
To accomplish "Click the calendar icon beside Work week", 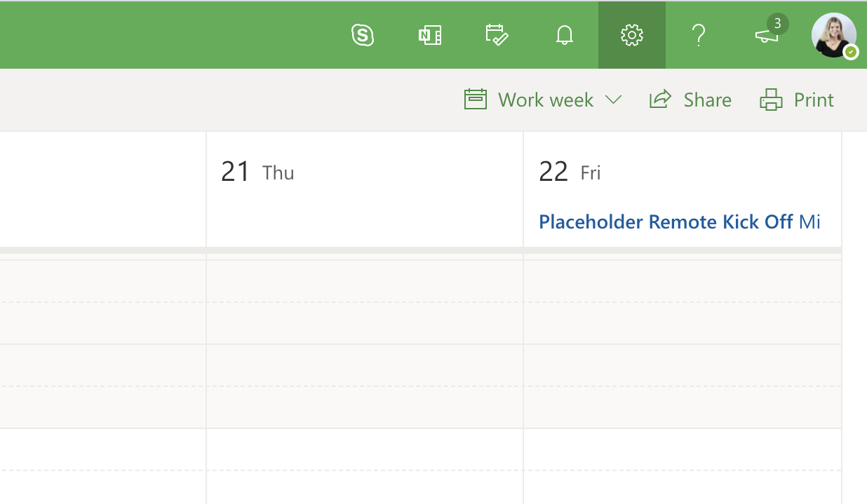I will point(476,100).
